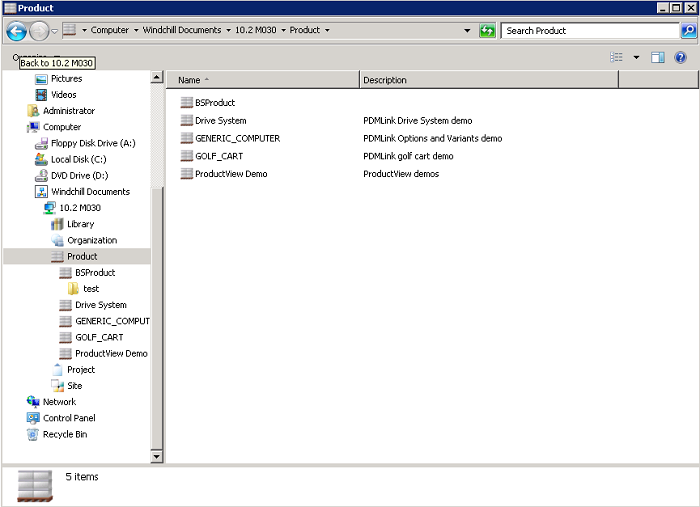Click the ProductView demos description
The width and height of the screenshot is (700, 507).
point(401,174)
